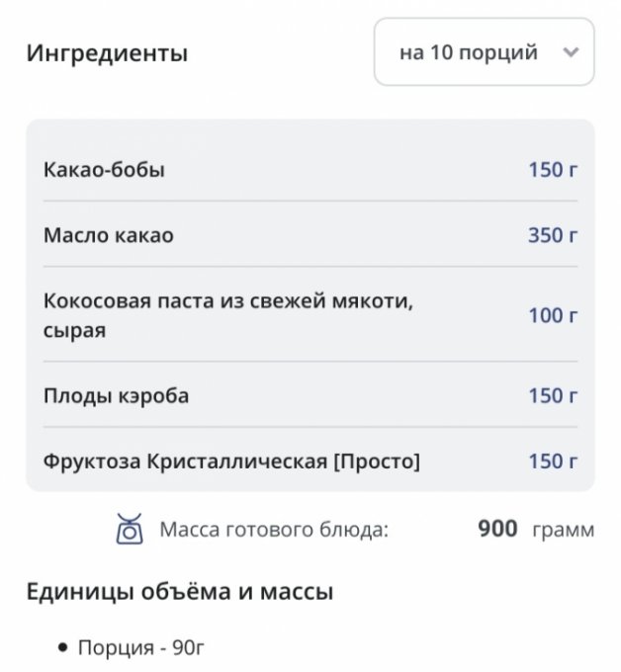Open the portions dropdown "на 10 порций"
This screenshot has height=672, width=621.
click(484, 52)
